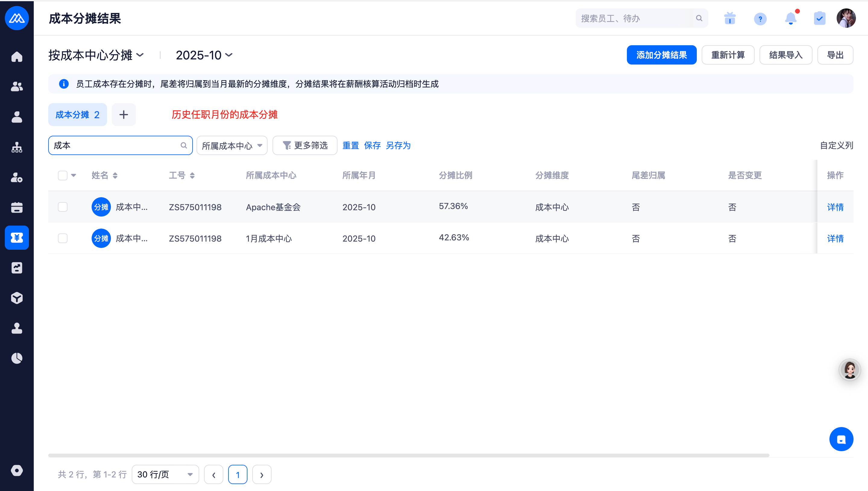Open the notification bell icon

791,18
